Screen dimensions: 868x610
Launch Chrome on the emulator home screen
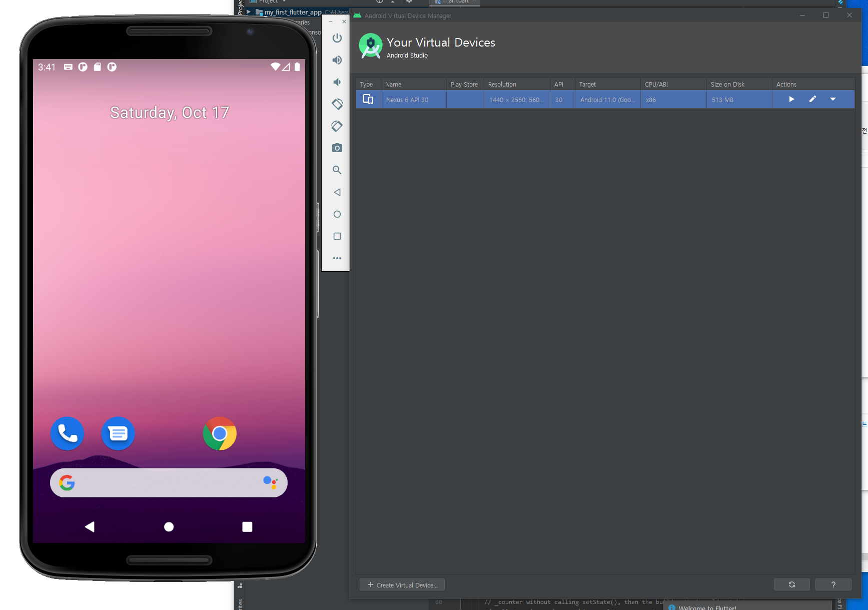[220, 433]
